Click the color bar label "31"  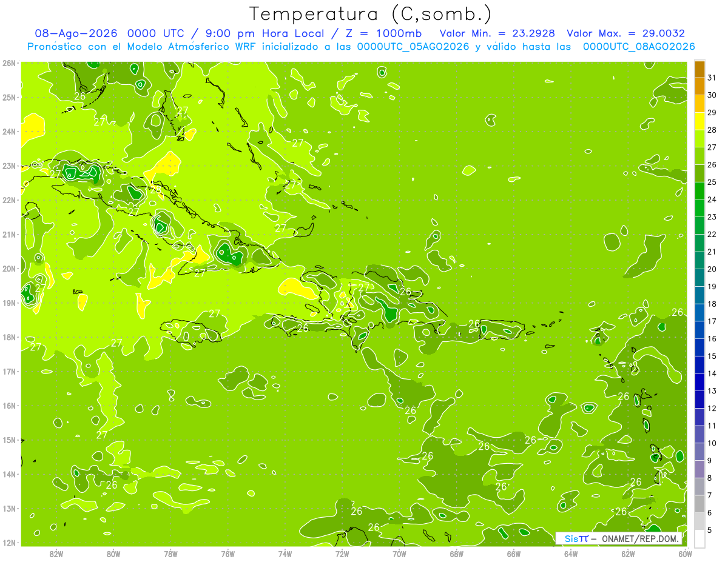(x=712, y=78)
